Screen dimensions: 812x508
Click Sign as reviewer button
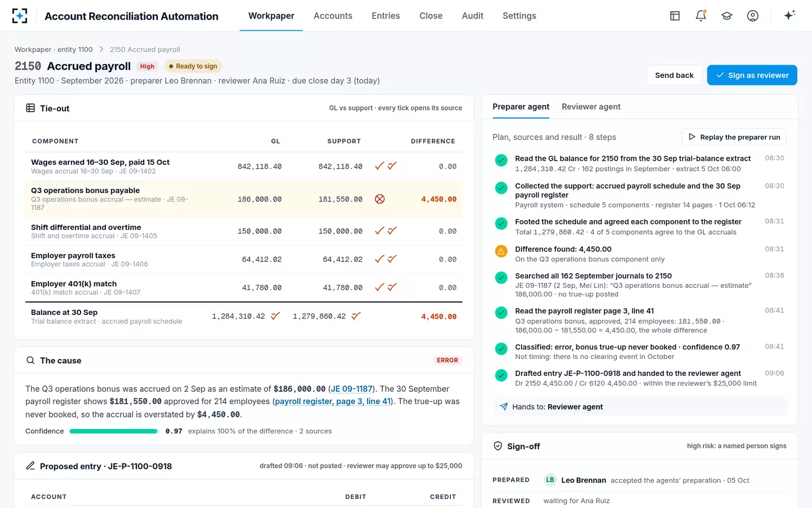tap(752, 75)
